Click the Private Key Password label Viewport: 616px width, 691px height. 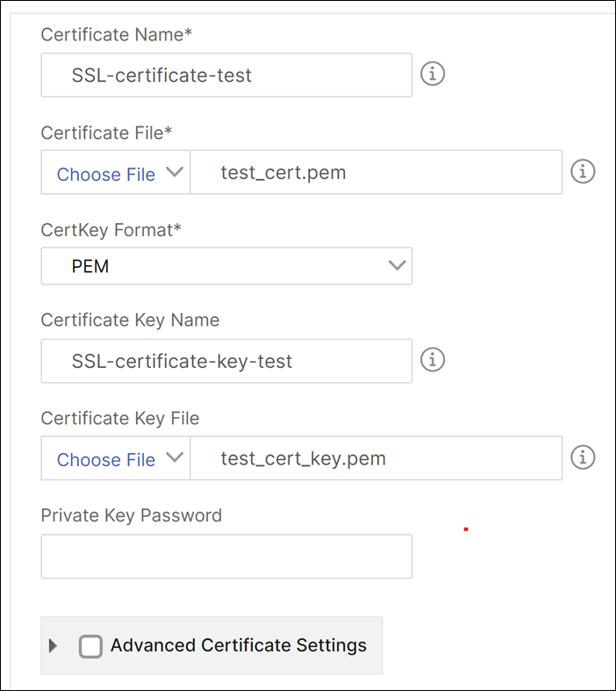click(132, 515)
